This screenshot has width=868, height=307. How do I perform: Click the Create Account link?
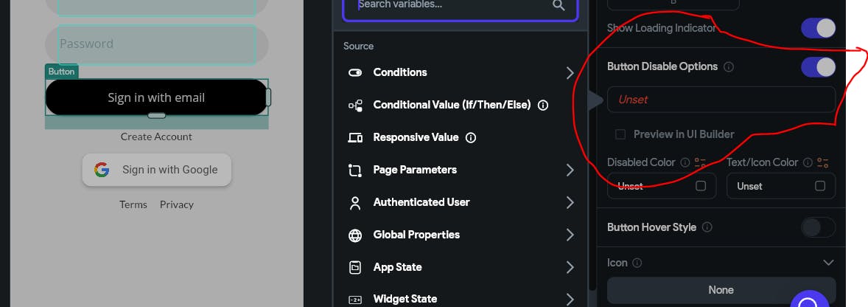point(156,137)
